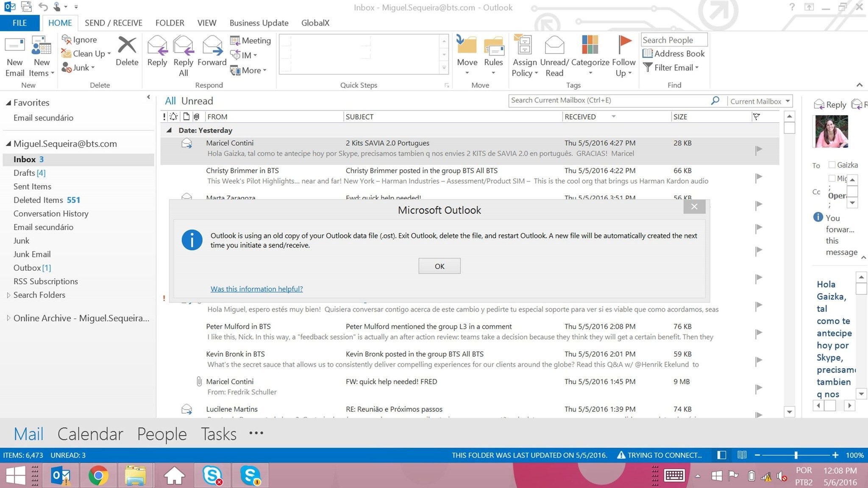Open the Business Update tab
Viewport: 868px width, 488px height.
[x=259, y=23]
